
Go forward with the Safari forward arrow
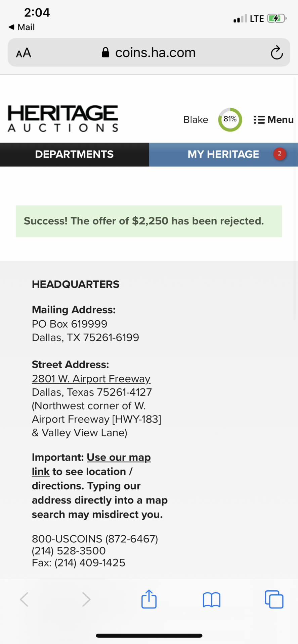[x=86, y=599]
